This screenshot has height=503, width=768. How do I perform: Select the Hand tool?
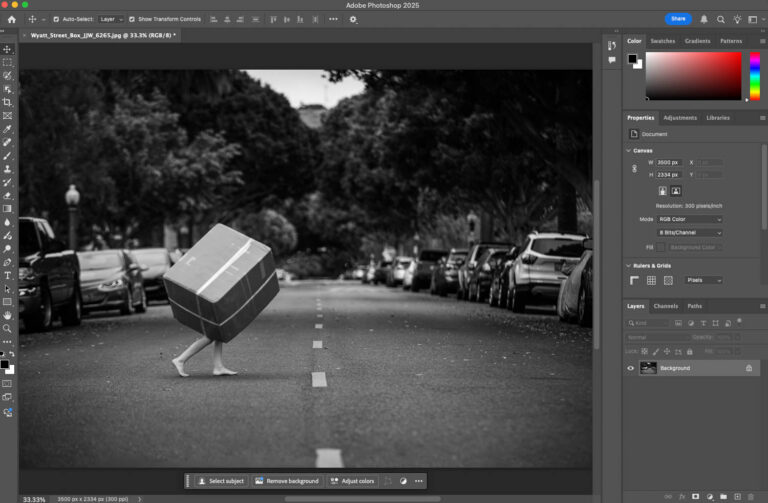[x=7, y=315]
